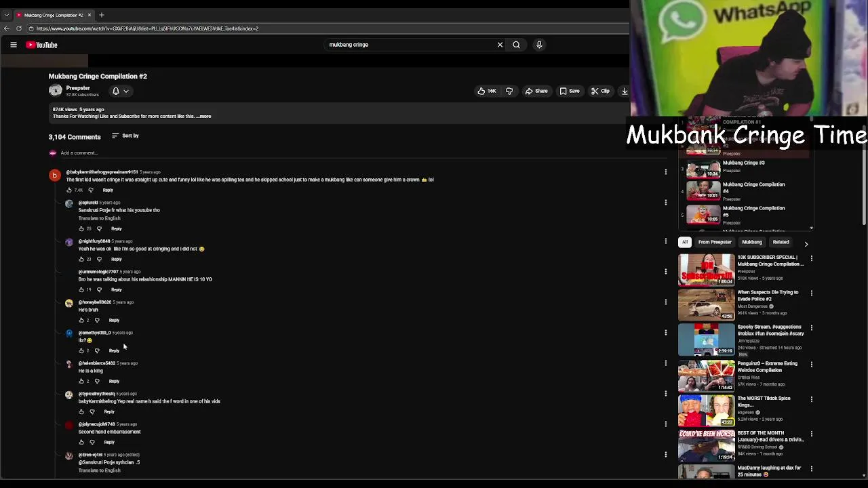Save the video to a playlist
Viewport: 868px width, 488px height.
570,91
